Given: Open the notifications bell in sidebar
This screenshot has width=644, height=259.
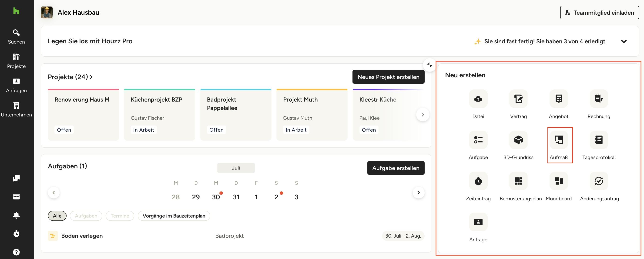Looking at the screenshot, I should click(x=16, y=215).
